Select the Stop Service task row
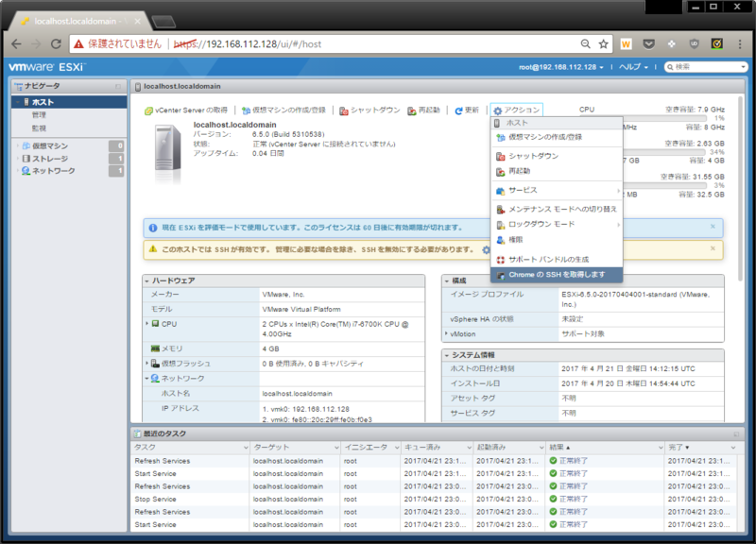Viewport: 756px width, 544px height. [x=434, y=500]
